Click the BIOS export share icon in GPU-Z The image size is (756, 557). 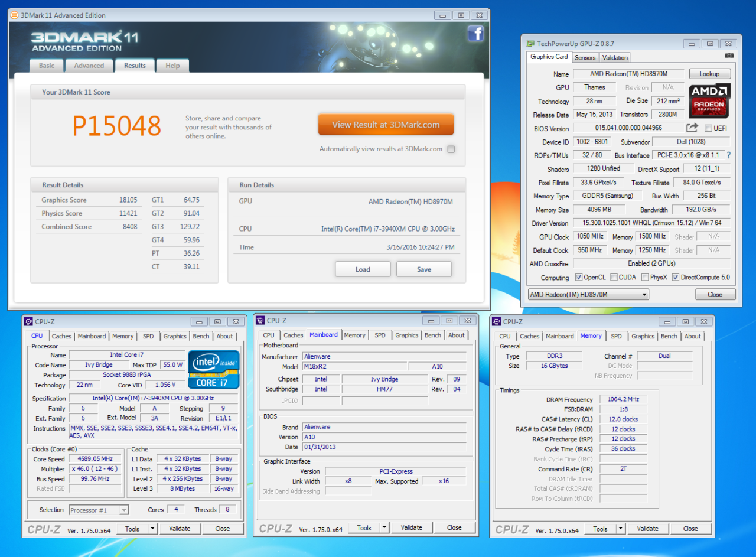(x=692, y=128)
